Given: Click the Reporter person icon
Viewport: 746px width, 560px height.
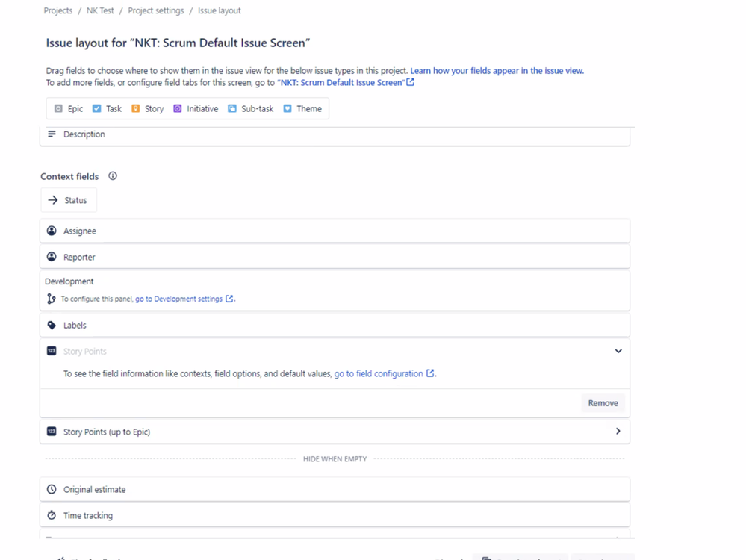Looking at the screenshot, I should click(x=52, y=257).
